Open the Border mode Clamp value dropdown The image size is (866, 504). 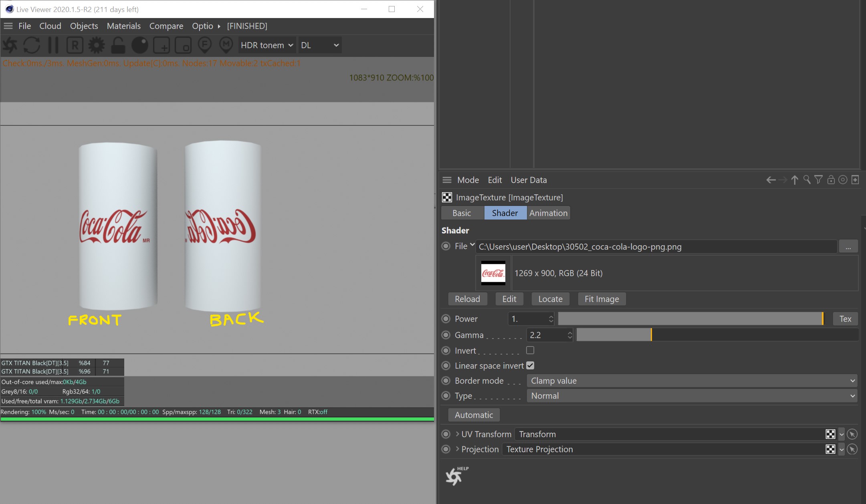[692, 381]
